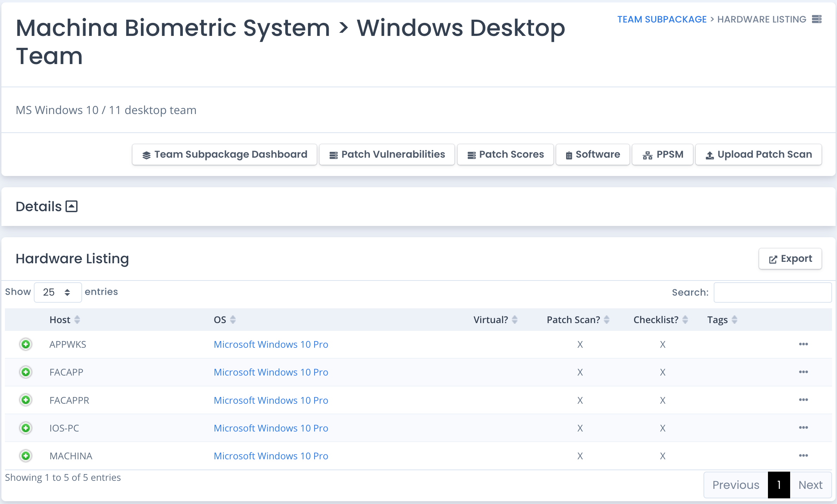
Task: Expand the FACAPPR row green plus icon
Action: [26, 400]
